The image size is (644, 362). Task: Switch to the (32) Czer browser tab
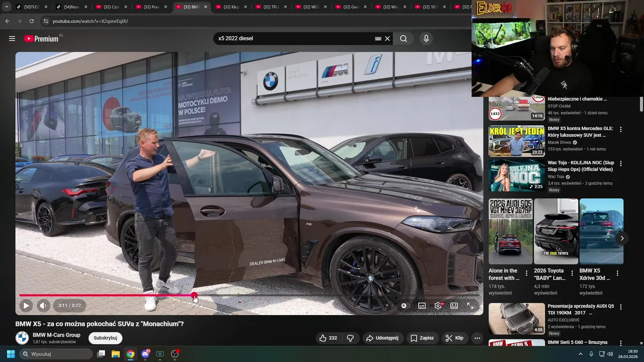[x=111, y=7]
